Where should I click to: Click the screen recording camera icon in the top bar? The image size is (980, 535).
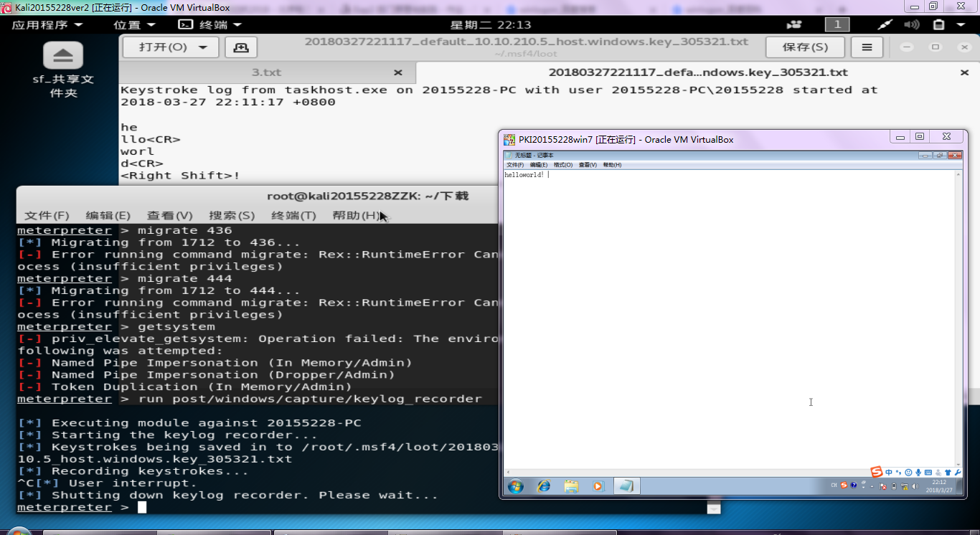(794, 24)
